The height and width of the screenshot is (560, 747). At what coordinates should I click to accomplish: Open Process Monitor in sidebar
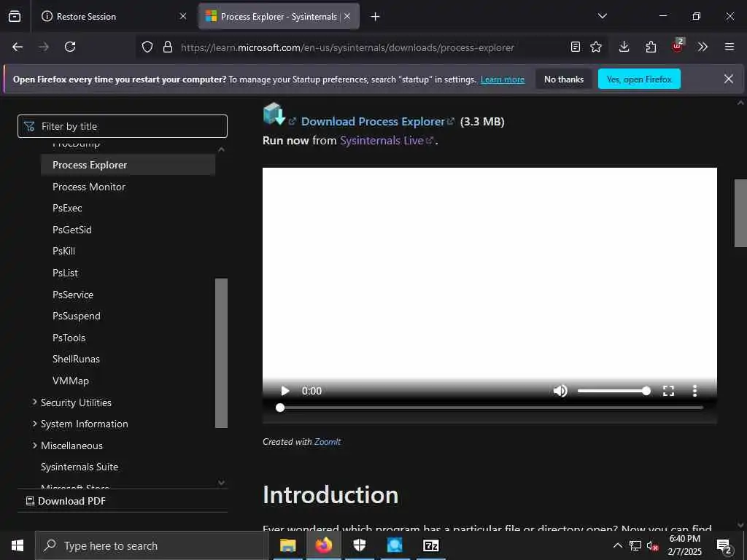click(89, 187)
